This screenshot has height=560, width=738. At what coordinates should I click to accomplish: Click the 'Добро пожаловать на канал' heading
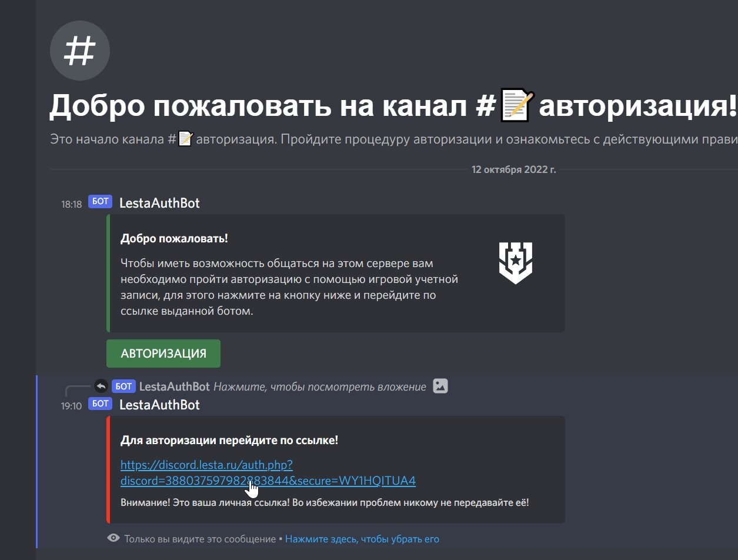click(393, 106)
